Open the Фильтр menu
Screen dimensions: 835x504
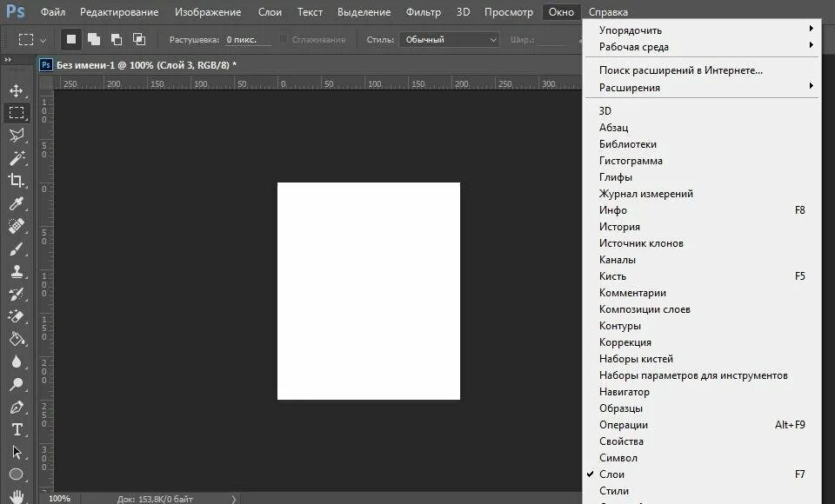[423, 11]
